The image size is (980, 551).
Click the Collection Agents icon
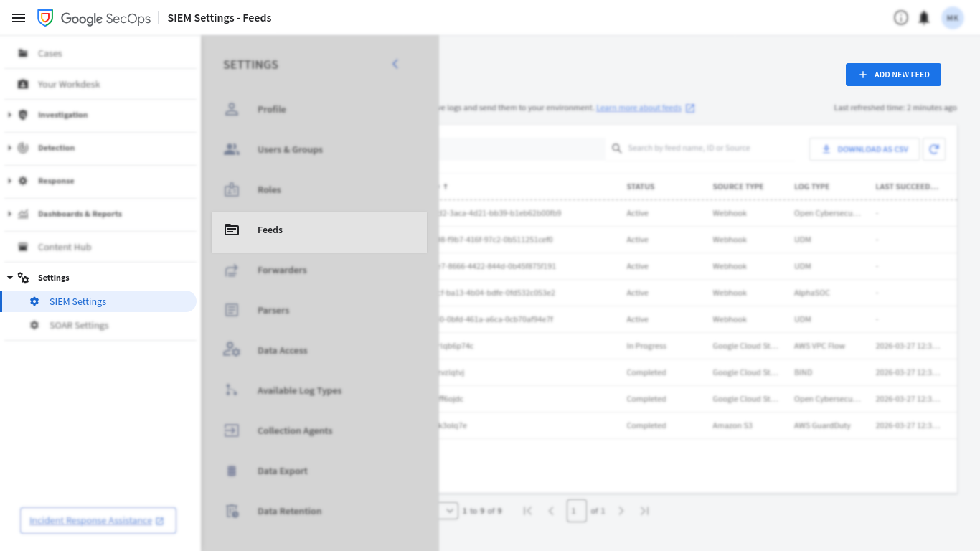pos(232,430)
